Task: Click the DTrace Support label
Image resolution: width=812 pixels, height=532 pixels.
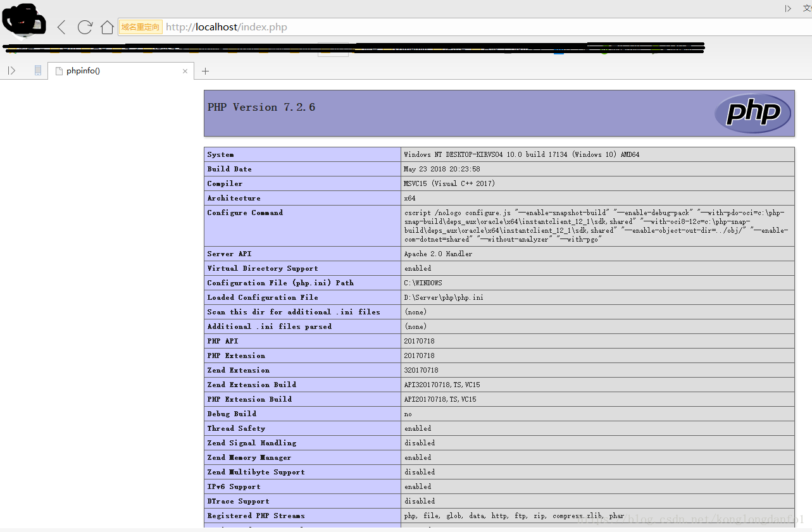Action: tap(238, 501)
